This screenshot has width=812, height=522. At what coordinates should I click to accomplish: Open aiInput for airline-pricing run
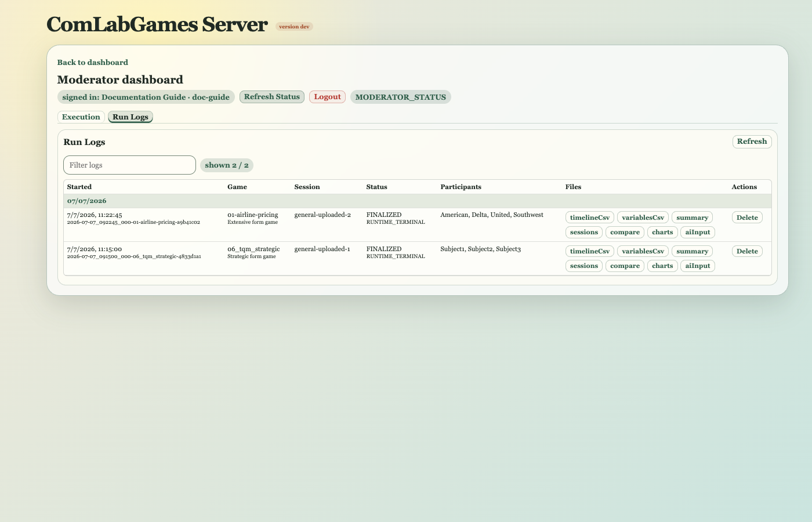(698, 232)
